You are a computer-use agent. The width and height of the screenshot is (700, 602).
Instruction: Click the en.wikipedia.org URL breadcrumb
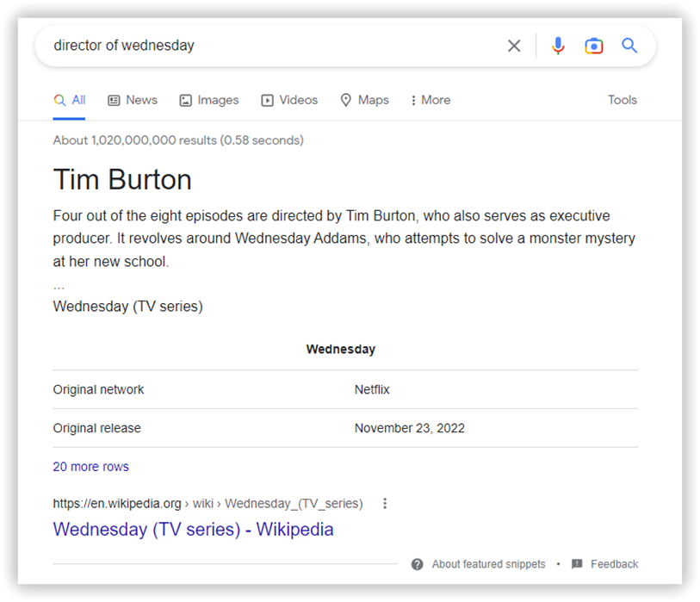[x=208, y=503]
